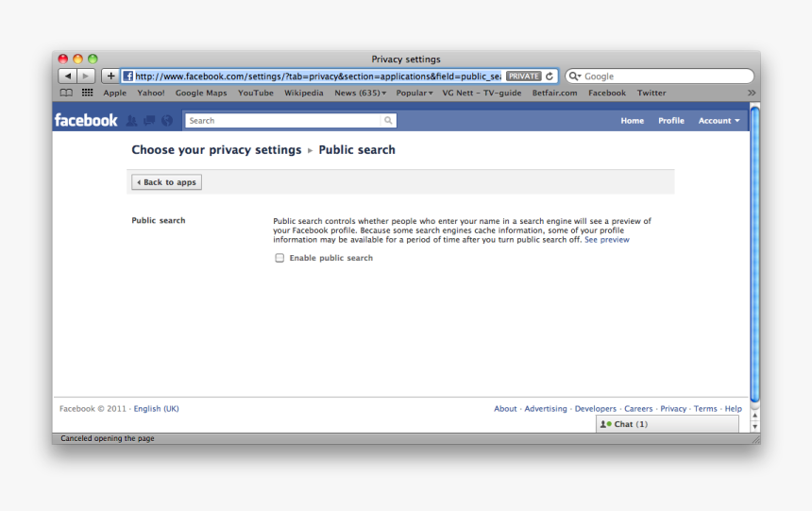Open the Wikipedia bookmark
This screenshot has height=511, width=812.
coord(303,93)
